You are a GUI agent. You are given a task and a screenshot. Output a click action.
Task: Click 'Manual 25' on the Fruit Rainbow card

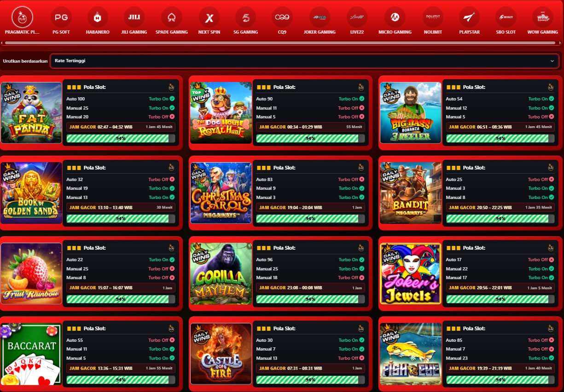point(77,269)
